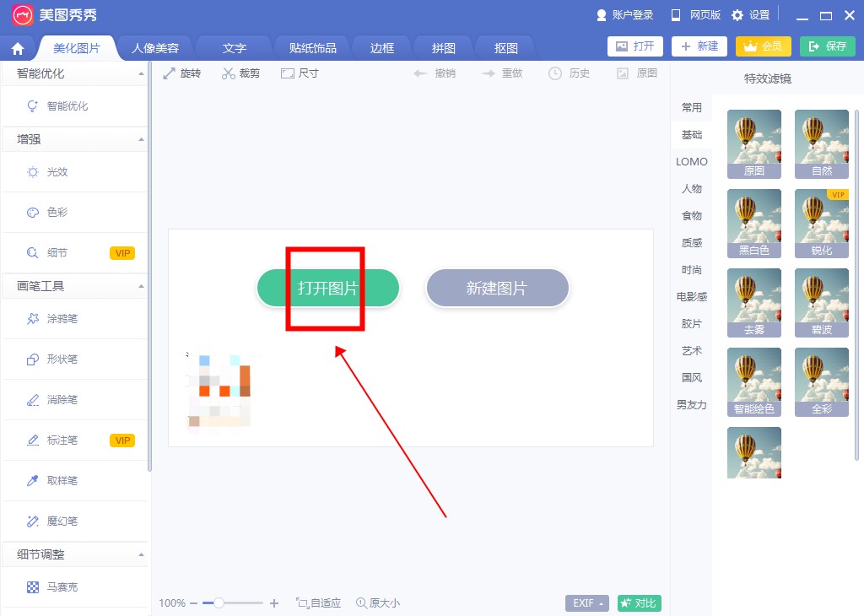Image resolution: width=864 pixels, height=616 pixels.
Task: Click top 打开 button
Action: point(635,46)
